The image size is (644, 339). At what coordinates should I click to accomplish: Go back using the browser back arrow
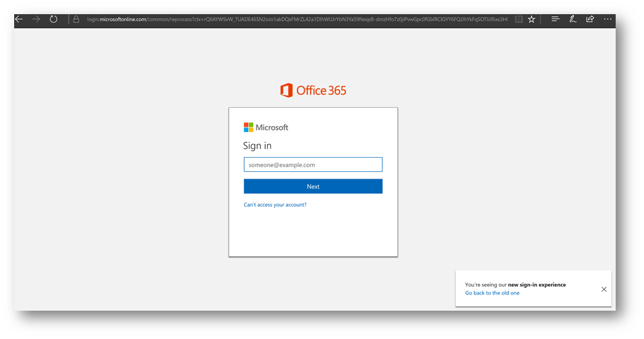tap(19, 20)
